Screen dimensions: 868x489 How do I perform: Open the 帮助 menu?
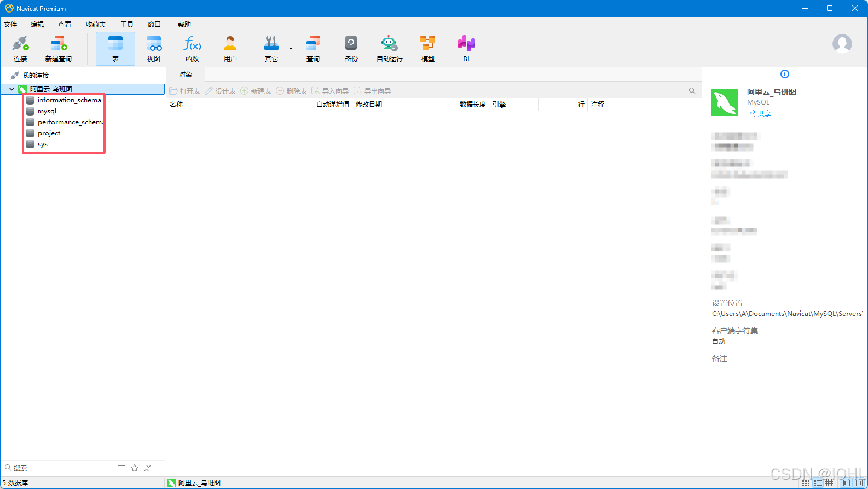184,24
